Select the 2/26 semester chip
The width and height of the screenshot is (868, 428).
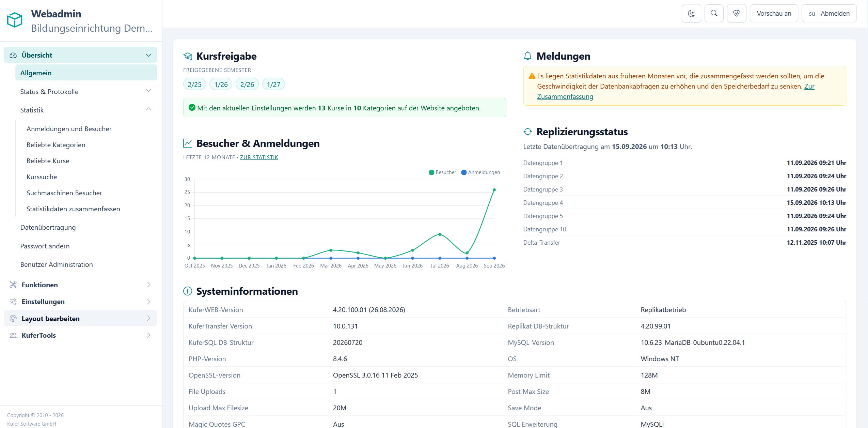(247, 84)
